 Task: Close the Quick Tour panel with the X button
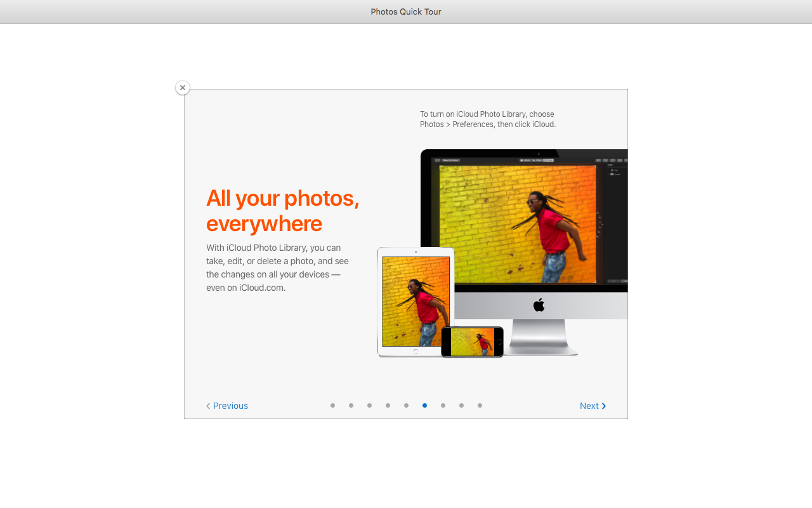coord(183,88)
